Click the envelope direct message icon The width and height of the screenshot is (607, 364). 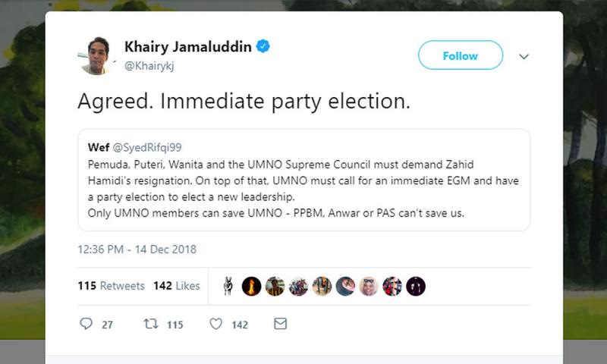(280, 324)
